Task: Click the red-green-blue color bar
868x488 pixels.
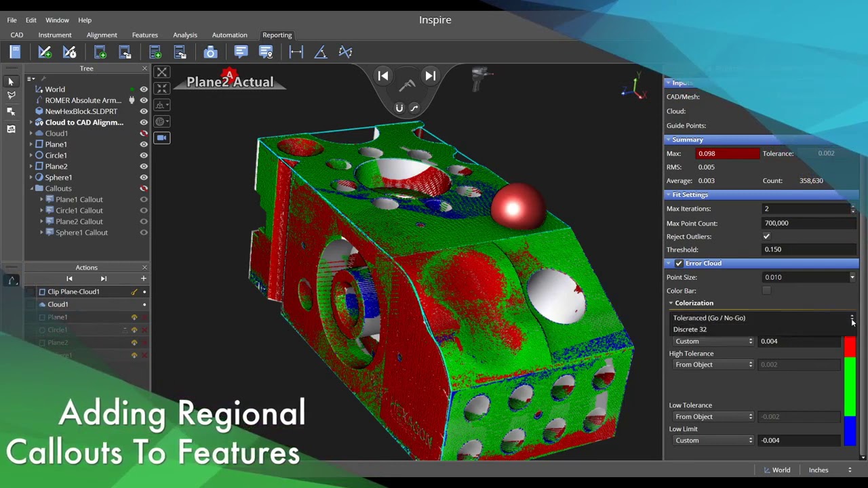Action: point(850,391)
